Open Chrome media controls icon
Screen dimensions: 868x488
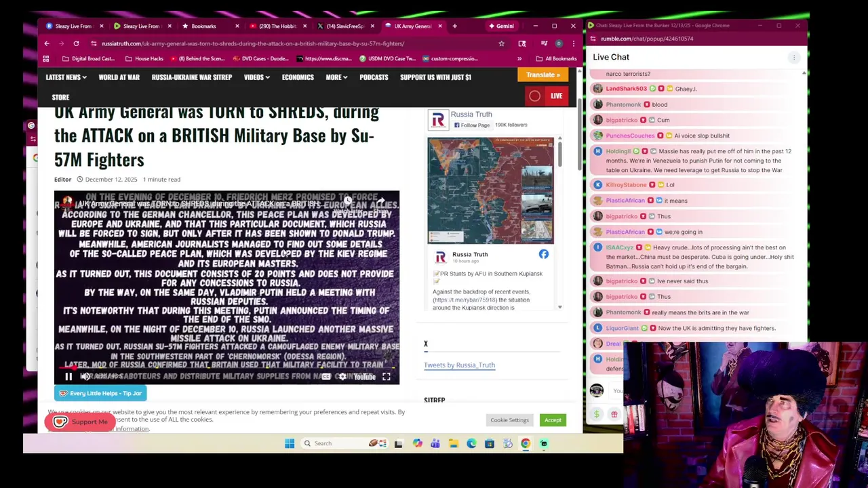tap(543, 43)
